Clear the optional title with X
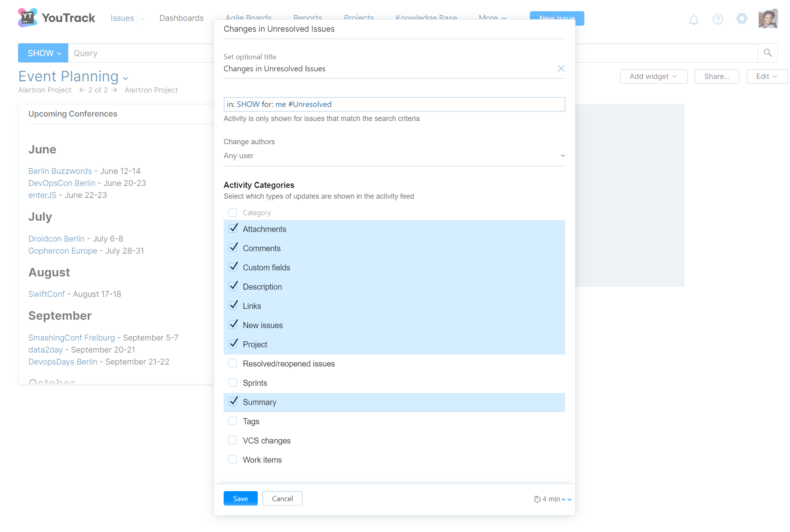Viewport: 790px width, 532px height. (x=561, y=69)
